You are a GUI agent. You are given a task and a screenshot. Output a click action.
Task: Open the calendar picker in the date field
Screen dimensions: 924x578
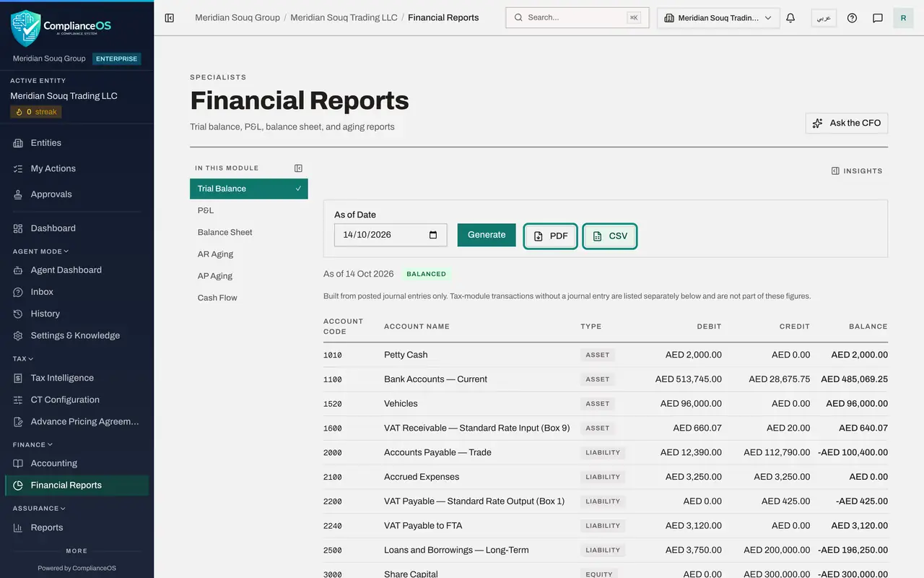(x=433, y=235)
